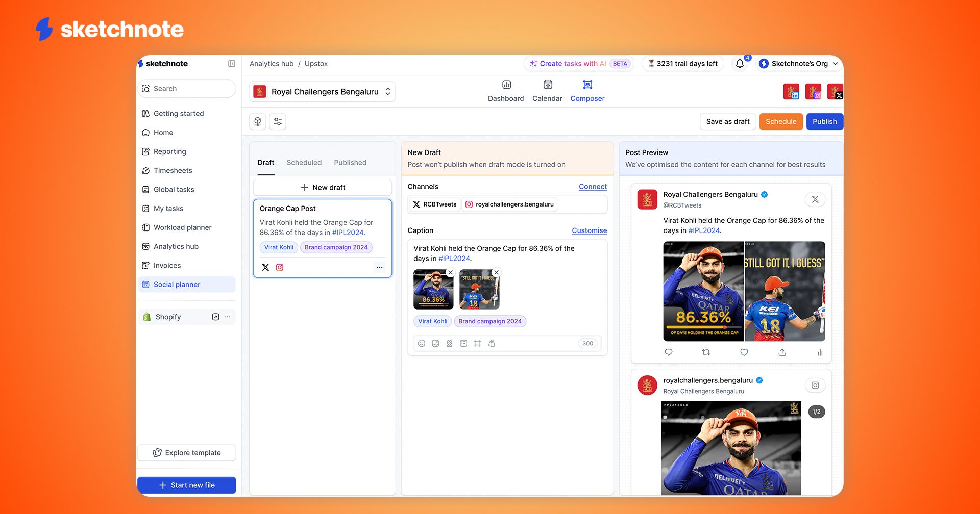Open the Composer tab
980x514 pixels.
point(587,91)
